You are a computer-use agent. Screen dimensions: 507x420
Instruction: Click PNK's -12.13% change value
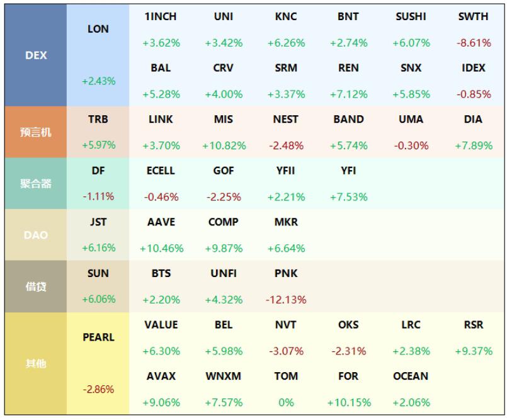286,300
